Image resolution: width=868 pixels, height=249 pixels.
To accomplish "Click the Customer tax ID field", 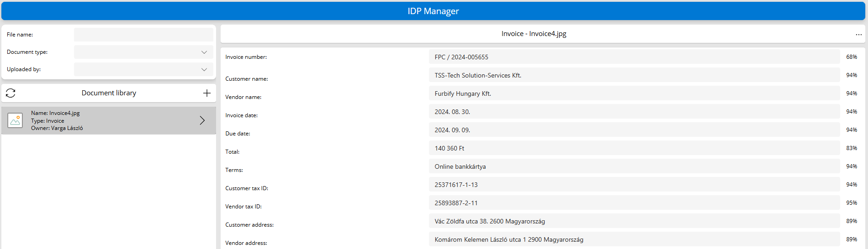I will [x=634, y=185].
